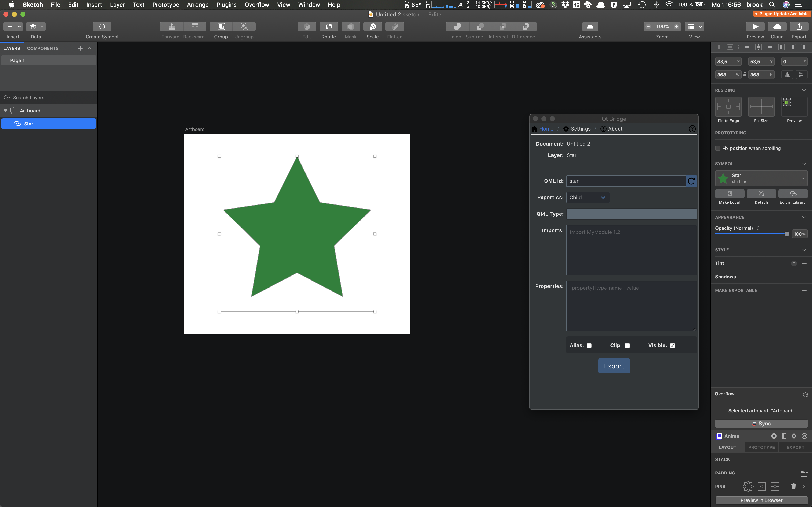The width and height of the screenshot is (812, 507).
Task: Collapse the Artboard layer group
Action: (x=5, y=111)
